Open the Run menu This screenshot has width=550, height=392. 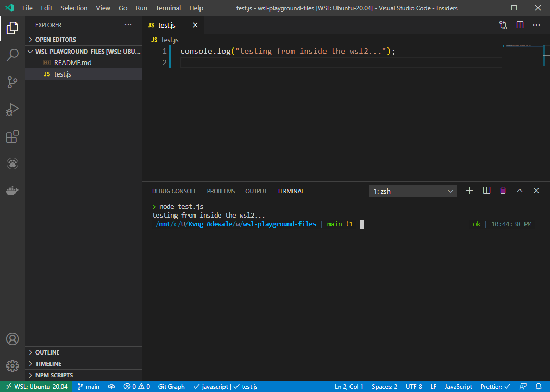pyautogui.click(x=141, y=8)
